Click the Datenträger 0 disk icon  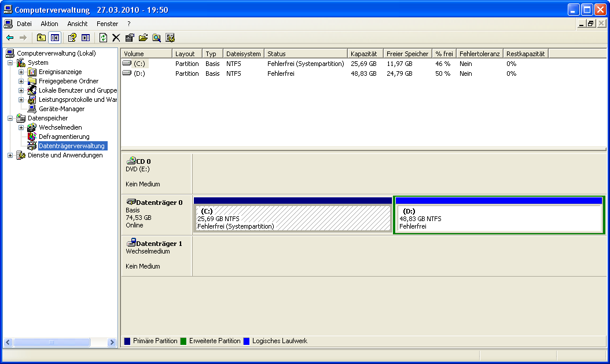[131, 202]
